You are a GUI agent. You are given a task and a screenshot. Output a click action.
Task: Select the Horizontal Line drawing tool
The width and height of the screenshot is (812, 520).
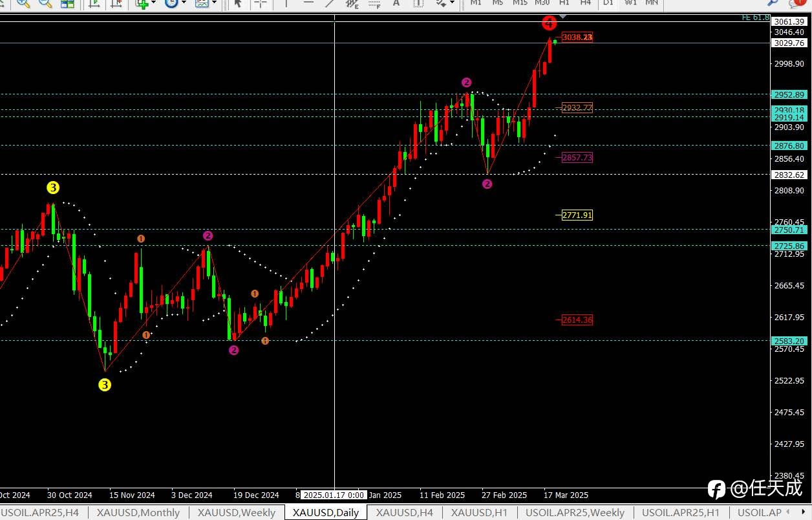(308, 3)
